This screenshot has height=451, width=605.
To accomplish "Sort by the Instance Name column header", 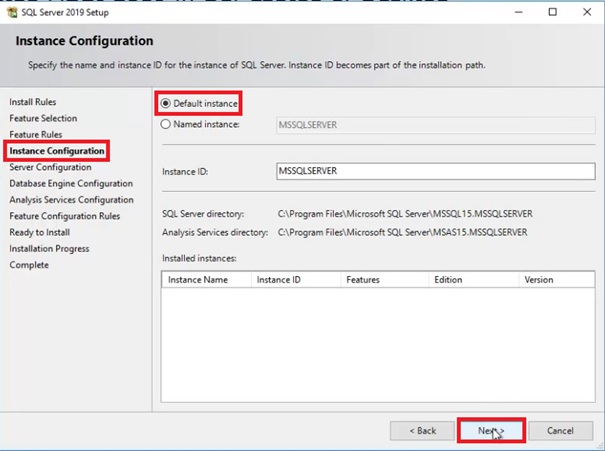I will 206,280.
